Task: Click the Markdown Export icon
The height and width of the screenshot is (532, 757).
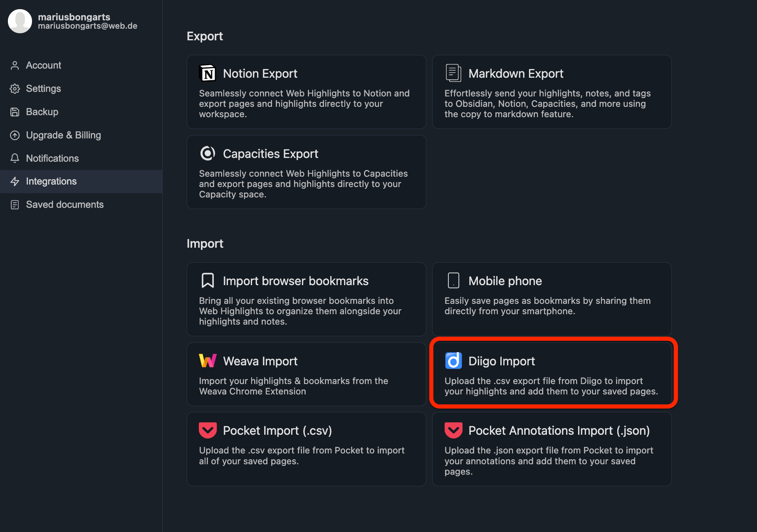Action: pos(453,73)
